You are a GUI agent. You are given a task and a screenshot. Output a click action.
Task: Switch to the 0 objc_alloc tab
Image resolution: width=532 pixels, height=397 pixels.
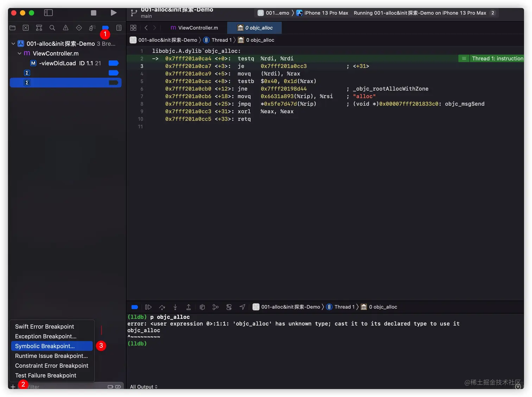click(255, 28)
